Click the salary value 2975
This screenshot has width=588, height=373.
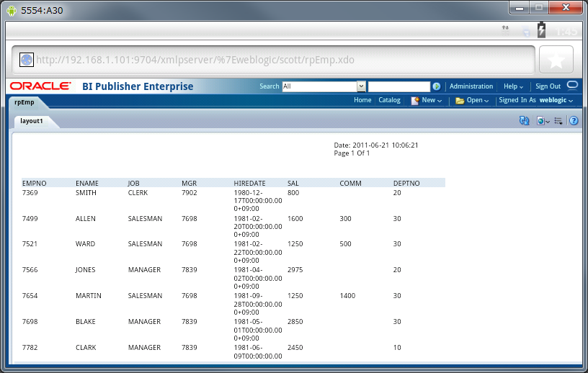tap(295, 269)
